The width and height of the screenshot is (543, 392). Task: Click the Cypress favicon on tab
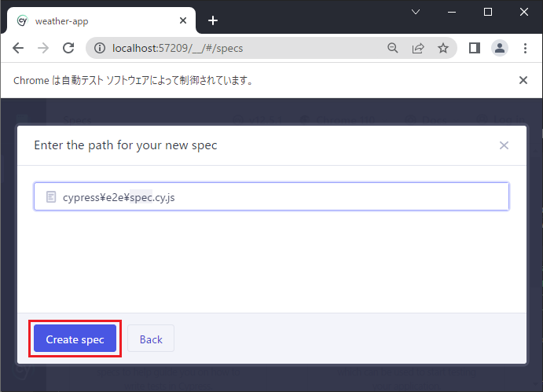tap(22, 20)
